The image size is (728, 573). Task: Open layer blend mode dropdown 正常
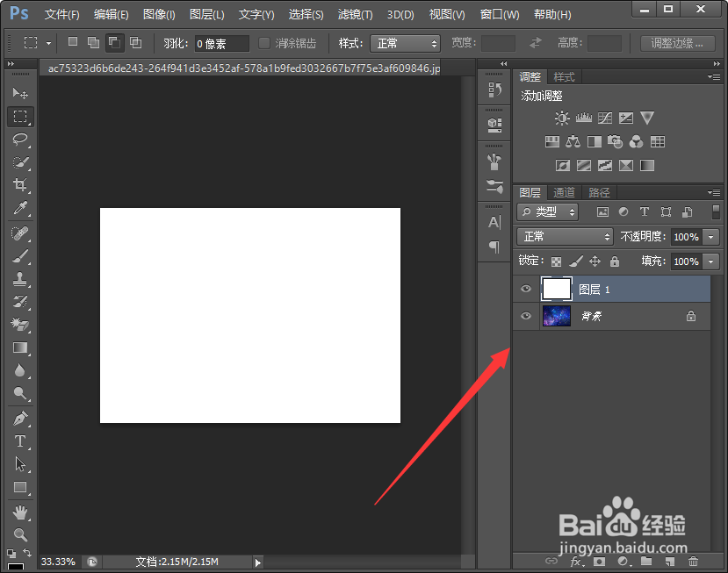pos(565,237)
